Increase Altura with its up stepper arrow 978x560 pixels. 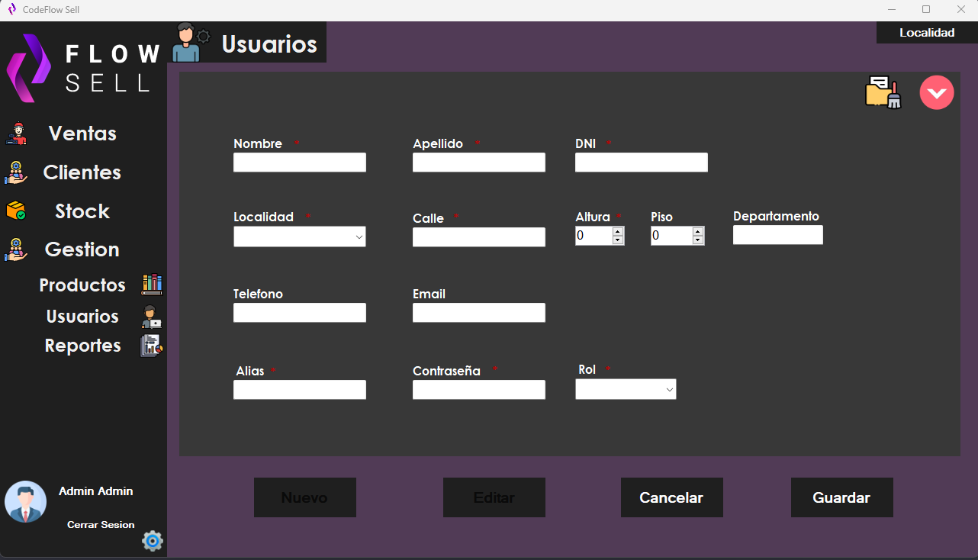616,230
